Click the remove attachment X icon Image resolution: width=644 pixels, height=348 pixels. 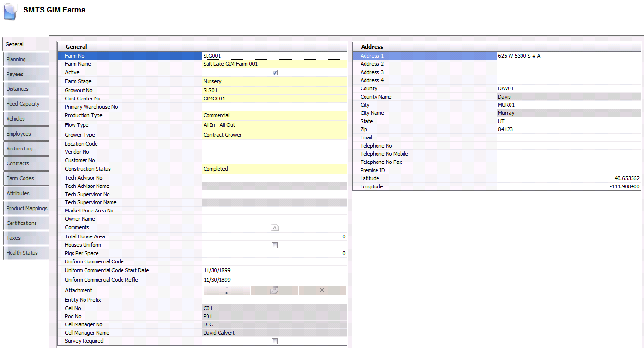click(x=322, y=290)
